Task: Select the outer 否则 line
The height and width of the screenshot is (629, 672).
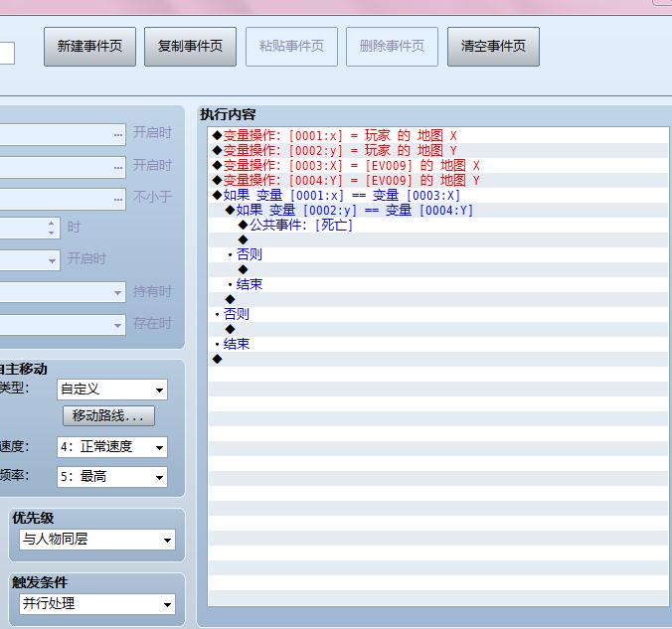Action: (x=438, y=314)
